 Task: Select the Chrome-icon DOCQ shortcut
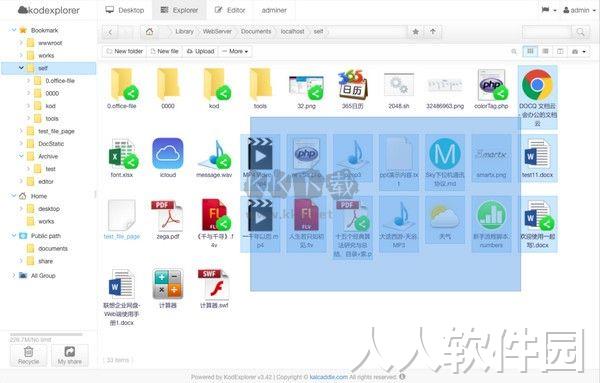pos(537,85)
